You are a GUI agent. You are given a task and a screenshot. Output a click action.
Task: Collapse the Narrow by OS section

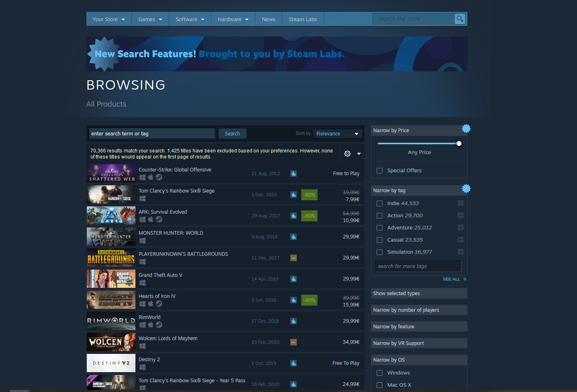pos(419,360)
